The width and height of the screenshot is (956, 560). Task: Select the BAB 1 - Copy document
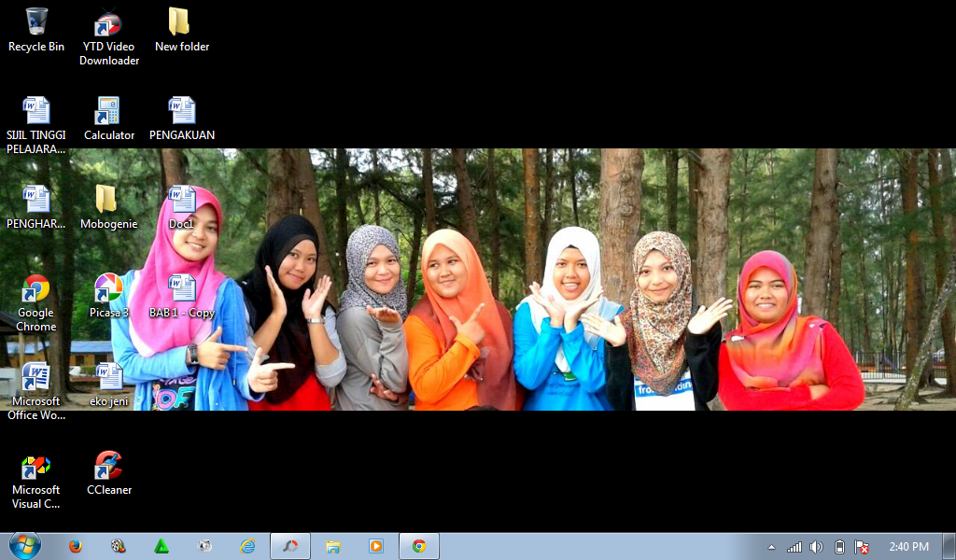(182, 296)
